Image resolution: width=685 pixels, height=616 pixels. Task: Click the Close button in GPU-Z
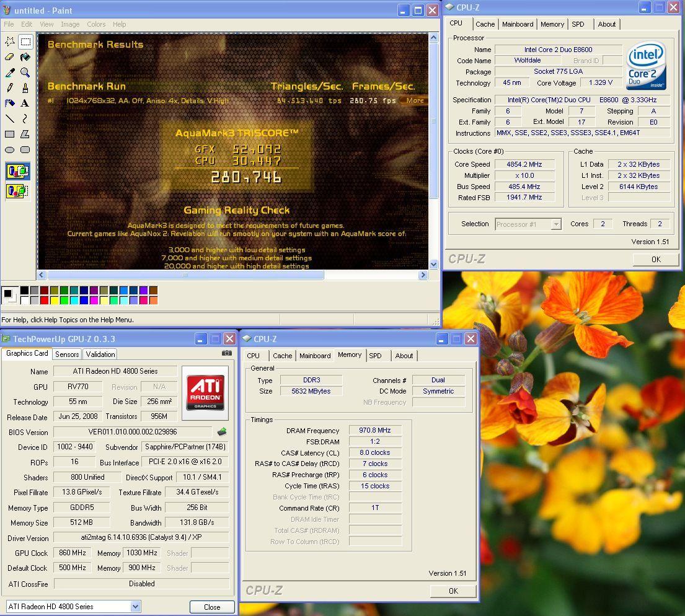coord(212,607)
